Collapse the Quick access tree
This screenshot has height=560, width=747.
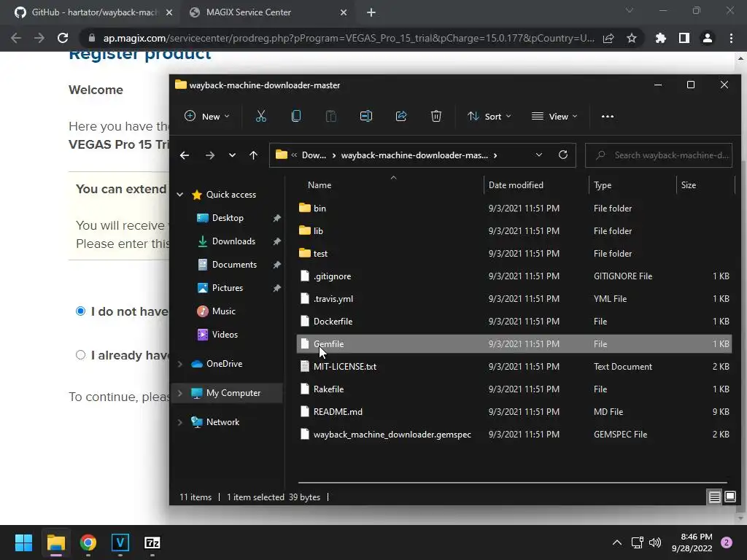(180, 194)
